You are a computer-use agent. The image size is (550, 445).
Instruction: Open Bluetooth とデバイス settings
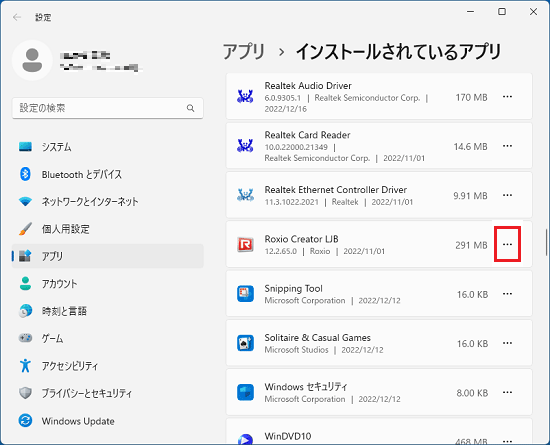(x=108, y=174)
